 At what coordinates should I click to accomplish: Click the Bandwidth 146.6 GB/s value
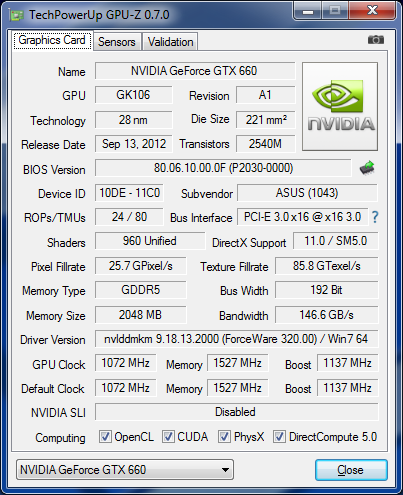(327, 315)
